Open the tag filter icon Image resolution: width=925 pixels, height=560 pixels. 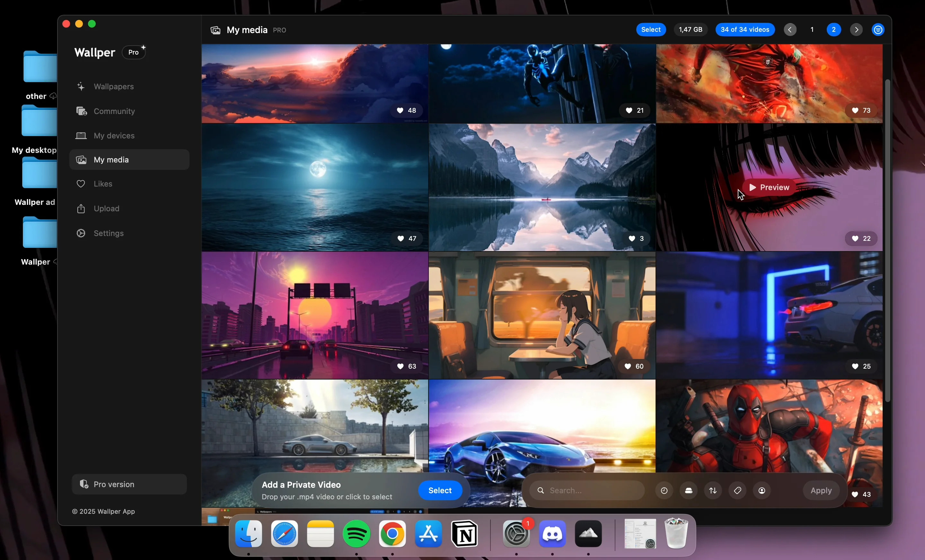[737, 491]
